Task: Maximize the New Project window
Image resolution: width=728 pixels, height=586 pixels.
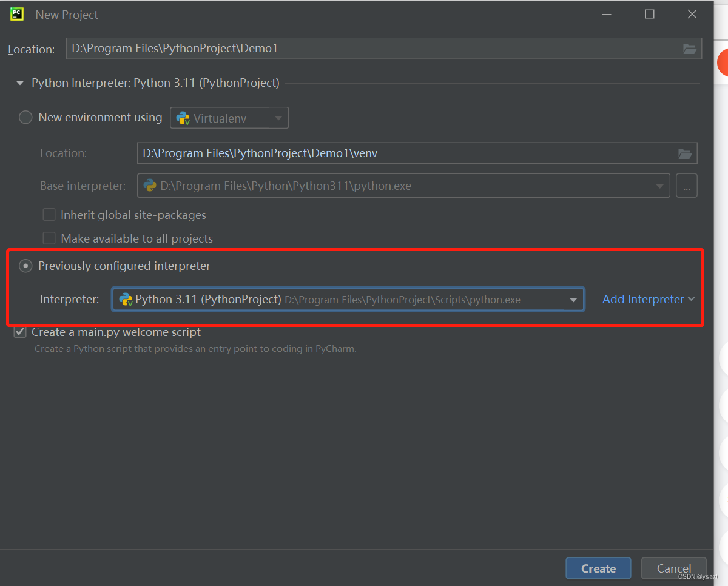Action: tap(650, 14)
